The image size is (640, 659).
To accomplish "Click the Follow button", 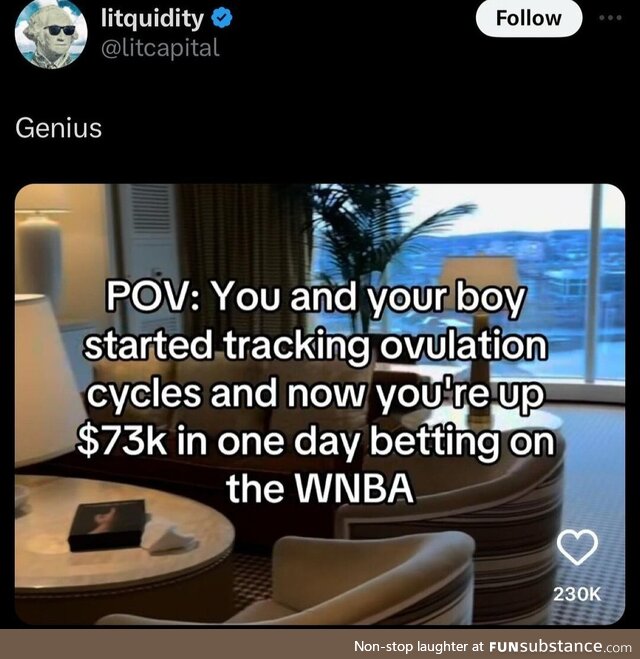I will coord(529,18).
